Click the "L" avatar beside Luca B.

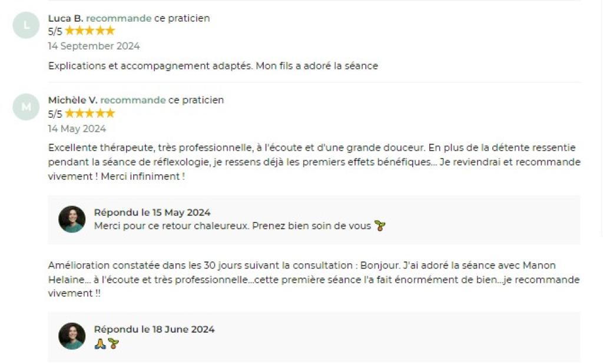click(26, 25)
